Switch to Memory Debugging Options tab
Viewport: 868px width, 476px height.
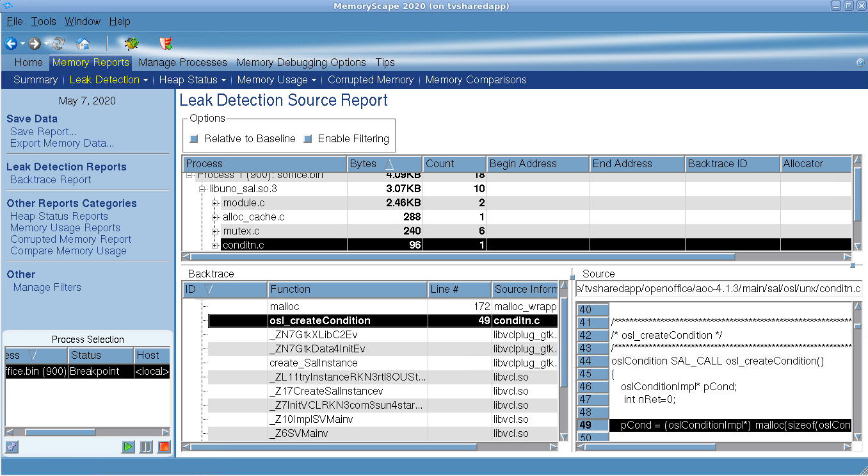[x=301, y=63]
